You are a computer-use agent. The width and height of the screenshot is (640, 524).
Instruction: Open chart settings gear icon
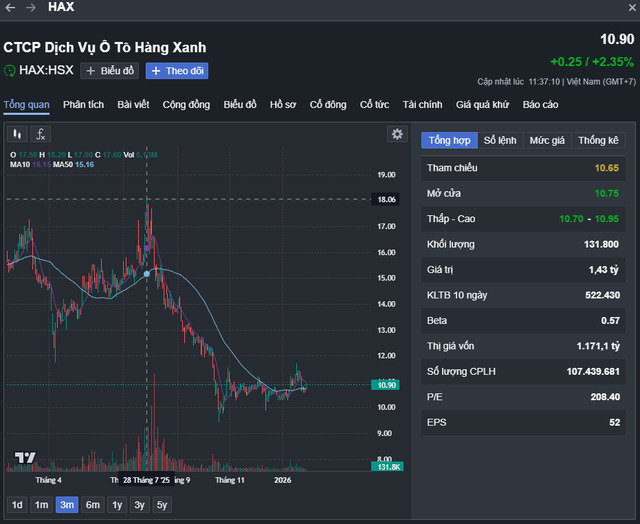398,134
